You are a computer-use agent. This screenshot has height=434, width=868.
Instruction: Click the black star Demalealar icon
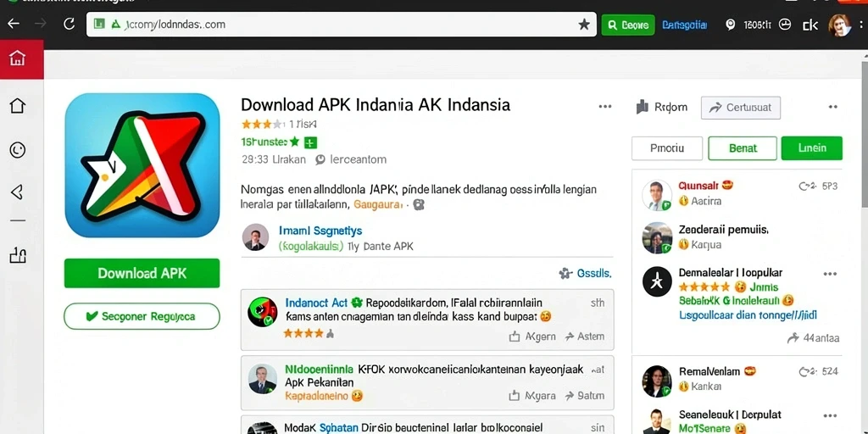pyautogui.click(x=657, y=281)
